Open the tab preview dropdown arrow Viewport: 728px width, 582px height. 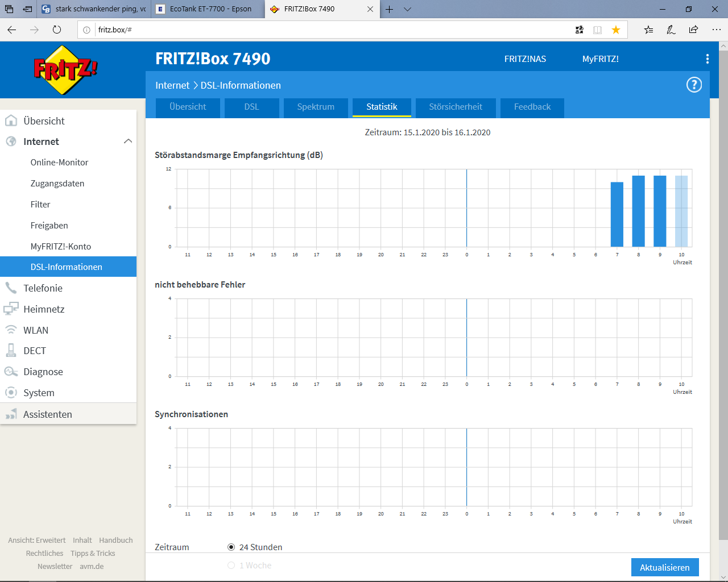[407, 9]
